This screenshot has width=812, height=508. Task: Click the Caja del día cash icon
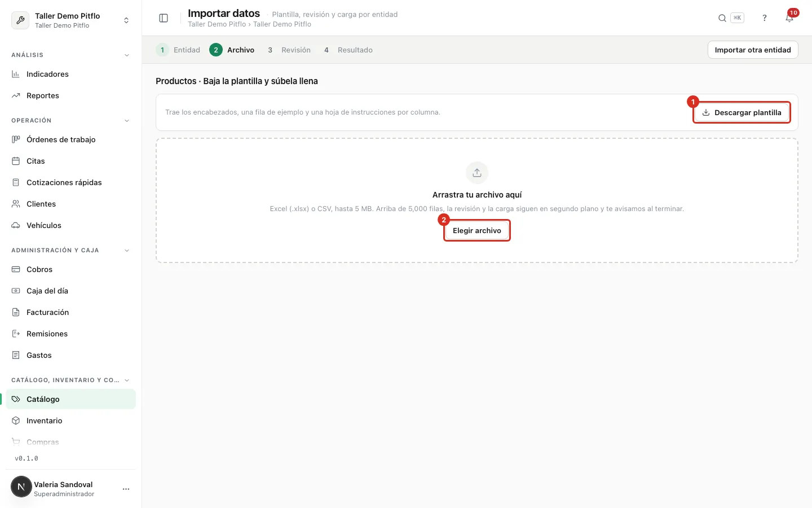[16, 291]
